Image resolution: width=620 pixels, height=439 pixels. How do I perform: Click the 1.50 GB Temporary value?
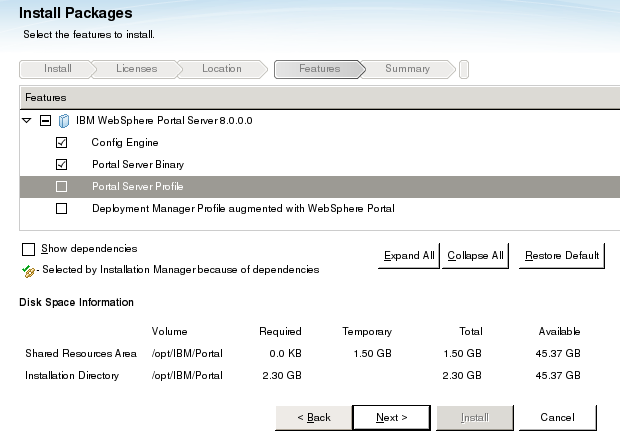(x=372, y=354)
